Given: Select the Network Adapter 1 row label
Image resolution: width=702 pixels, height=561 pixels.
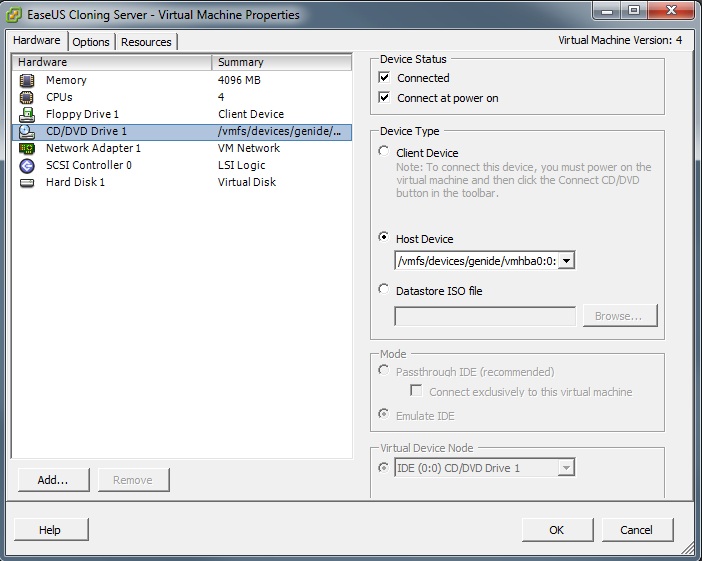Looking at the screenshot, I should [93, 148].
